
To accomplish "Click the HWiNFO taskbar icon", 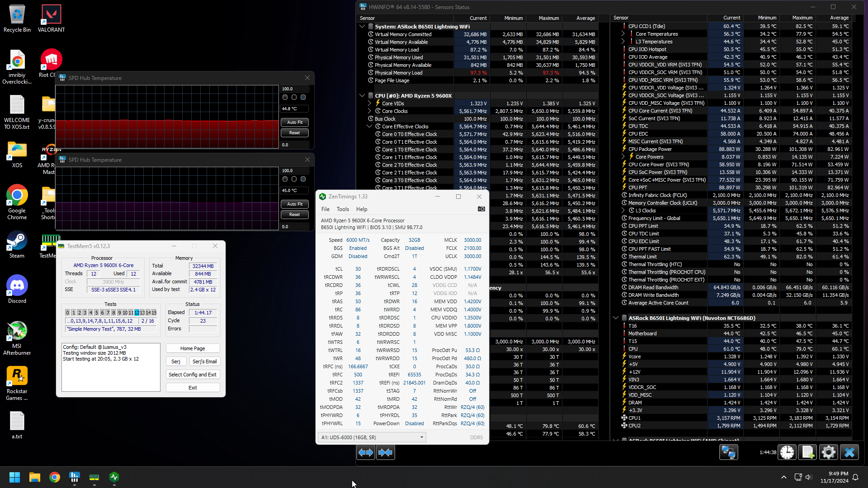I will tap(75, 477).
